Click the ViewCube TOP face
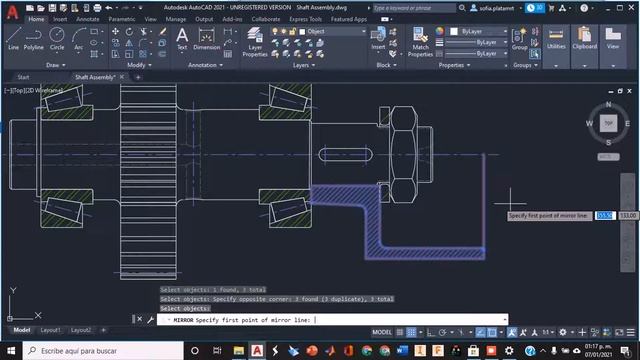Screen dimensions: 640x360 coord(608,123)
